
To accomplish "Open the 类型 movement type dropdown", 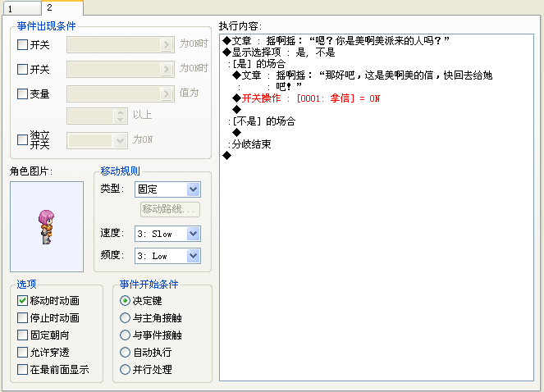I will pyautogui.click(x=194, y=189).
